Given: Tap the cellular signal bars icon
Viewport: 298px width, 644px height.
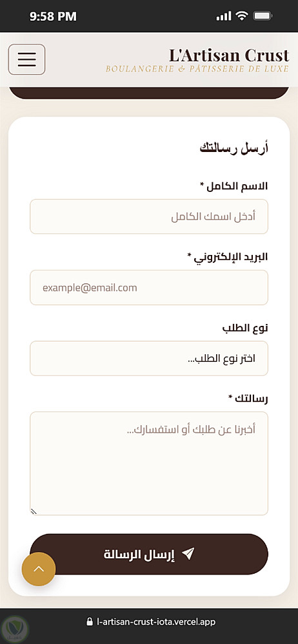Looking at the screenshot, I should (224, 16).
